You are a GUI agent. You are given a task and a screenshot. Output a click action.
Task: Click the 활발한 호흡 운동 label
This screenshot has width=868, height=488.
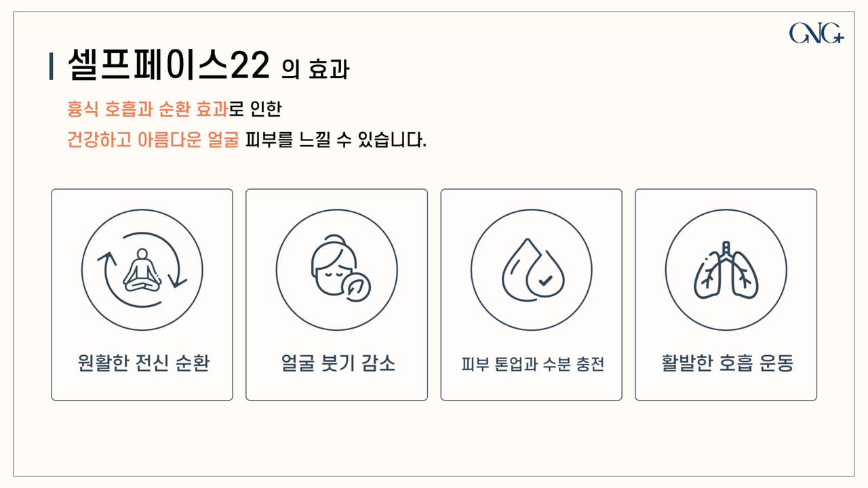(727, 363)
